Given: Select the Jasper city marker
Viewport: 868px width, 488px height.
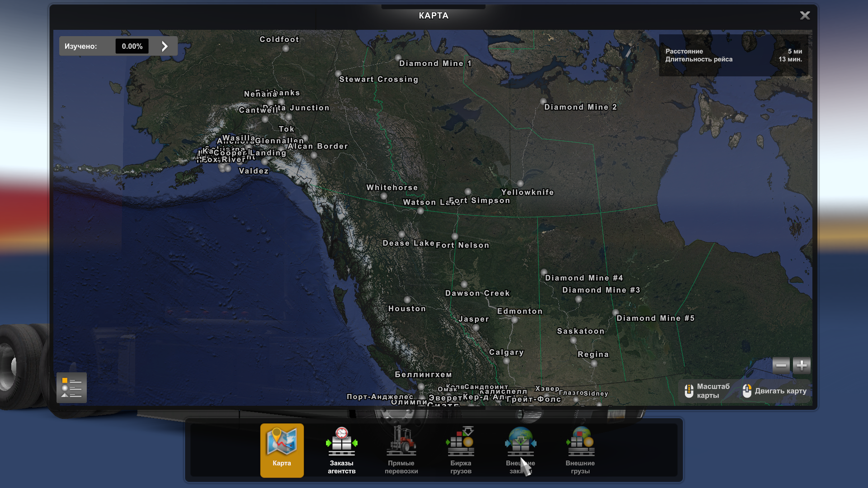Looking at the screenshot, I should [476, 328].
